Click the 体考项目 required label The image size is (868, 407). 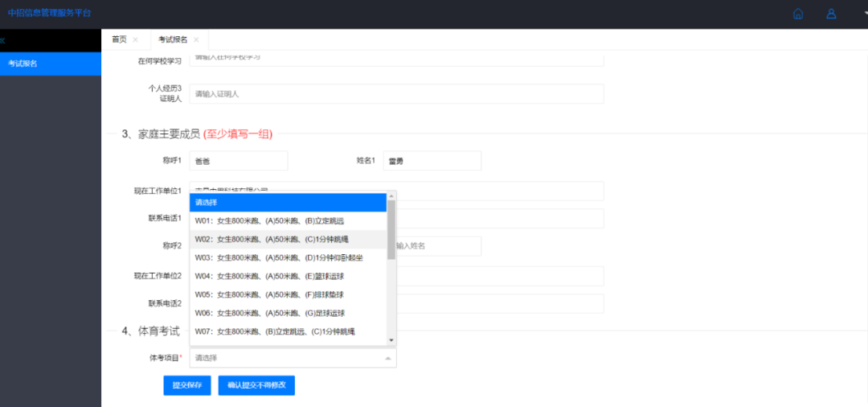tap(166, 358)
